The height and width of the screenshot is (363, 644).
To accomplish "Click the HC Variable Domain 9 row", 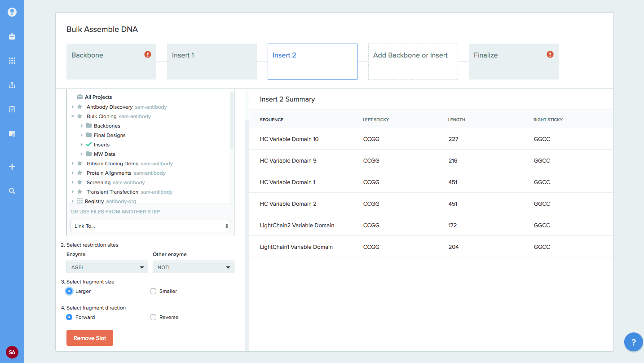I will 431,160.
